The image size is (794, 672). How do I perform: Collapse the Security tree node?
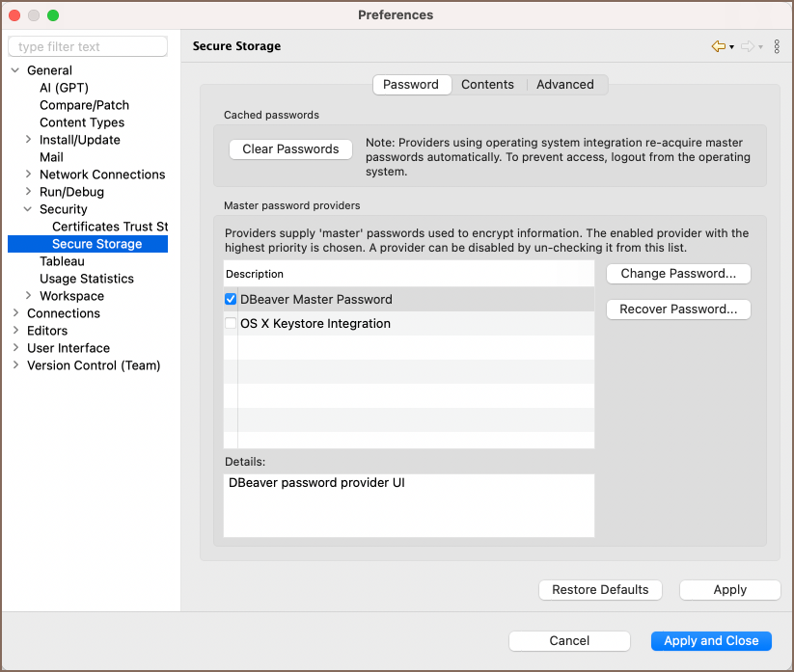tap(28, 209)
